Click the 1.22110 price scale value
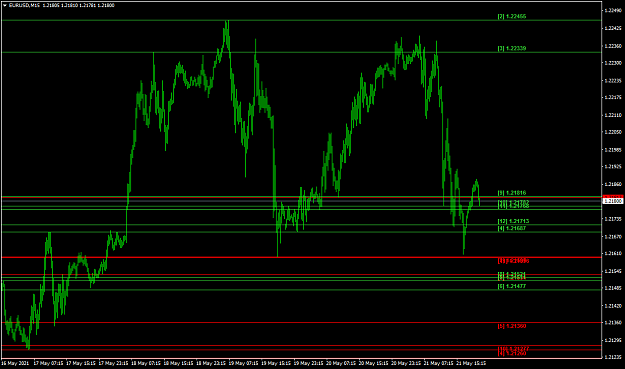 click(613, 115)
